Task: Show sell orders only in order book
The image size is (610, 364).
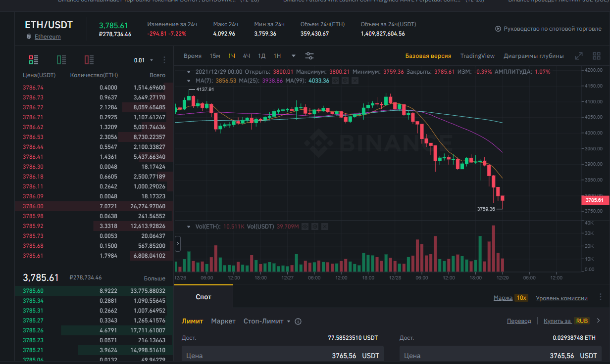Action: 89,60
